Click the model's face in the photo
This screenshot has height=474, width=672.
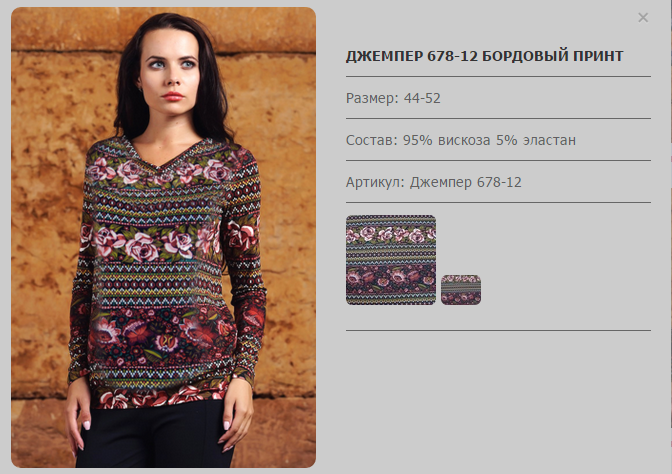point(171,69)
